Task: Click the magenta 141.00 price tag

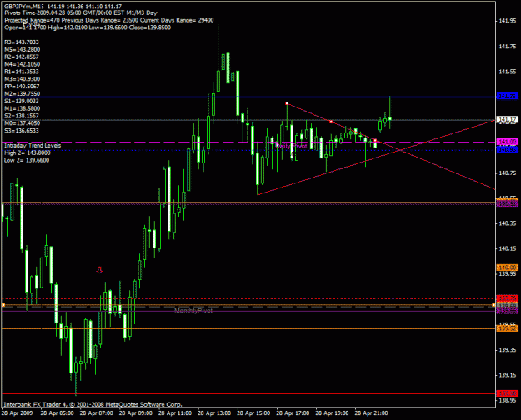Action: pyautogui.click(x=508, y=142)
